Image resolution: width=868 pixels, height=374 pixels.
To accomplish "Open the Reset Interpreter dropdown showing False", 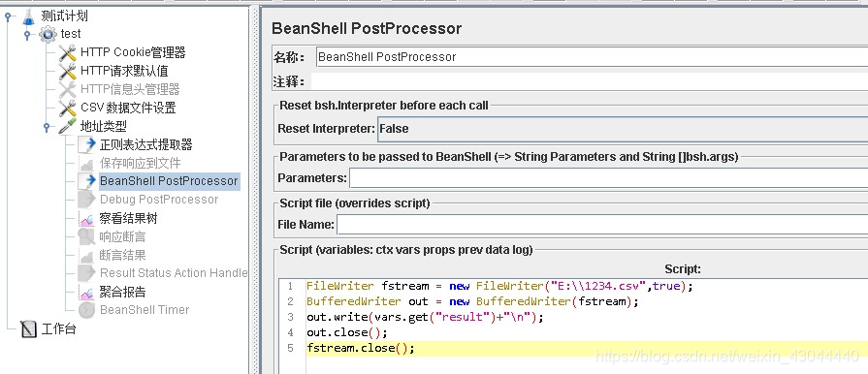I will click(623, 129).
